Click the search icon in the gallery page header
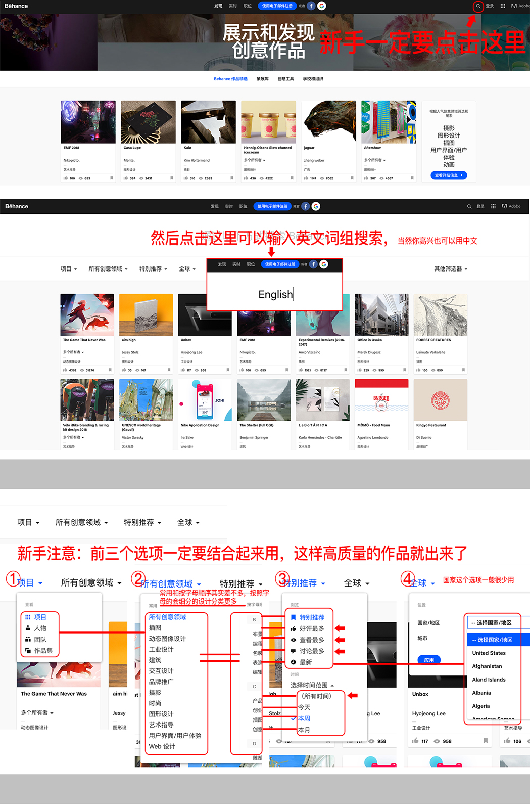The height and width of the screenshot is (812, 530). pyautogui.click(x=469, y=206)
